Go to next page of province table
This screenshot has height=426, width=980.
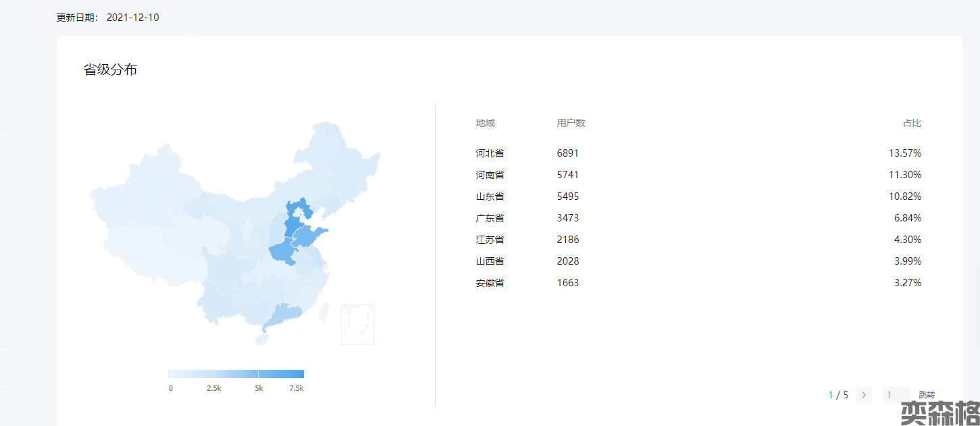point(863,395)
